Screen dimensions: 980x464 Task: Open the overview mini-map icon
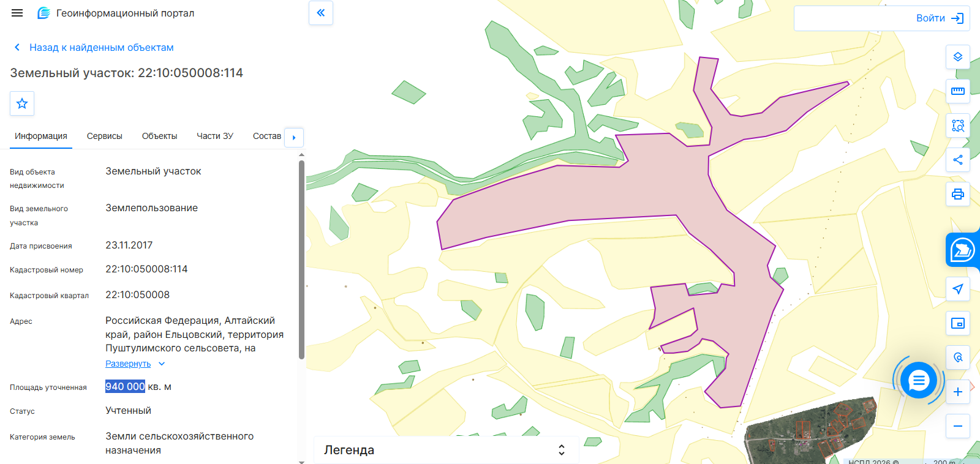pos(958,323)
